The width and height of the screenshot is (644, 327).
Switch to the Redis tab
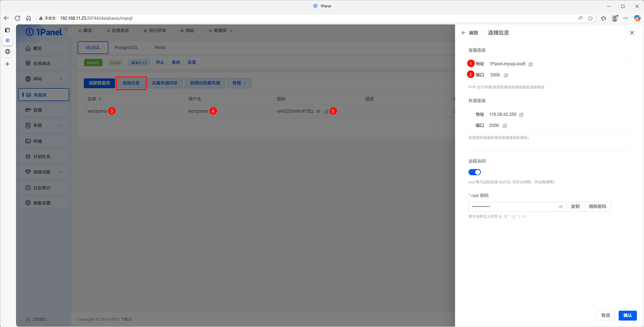tap(159, 47)
